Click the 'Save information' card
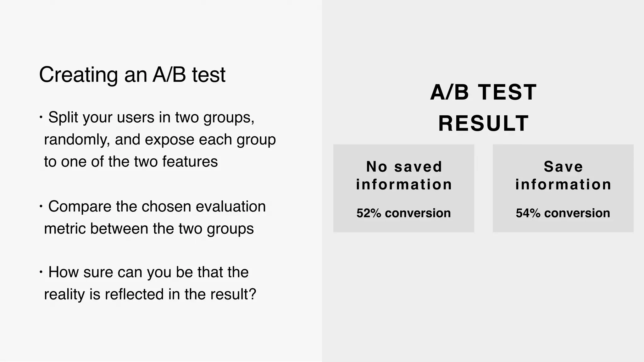This screenshot has height=362, width=644. pos(563,188)
